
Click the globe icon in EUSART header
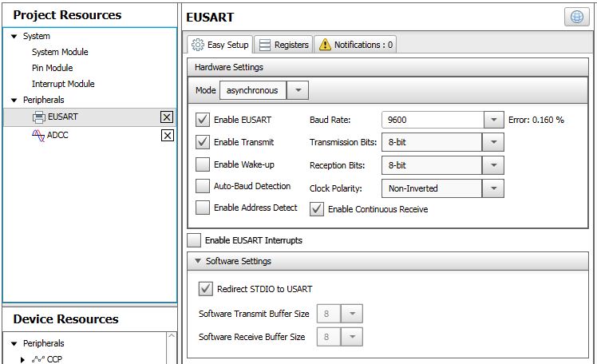click(x=577, y=18)
